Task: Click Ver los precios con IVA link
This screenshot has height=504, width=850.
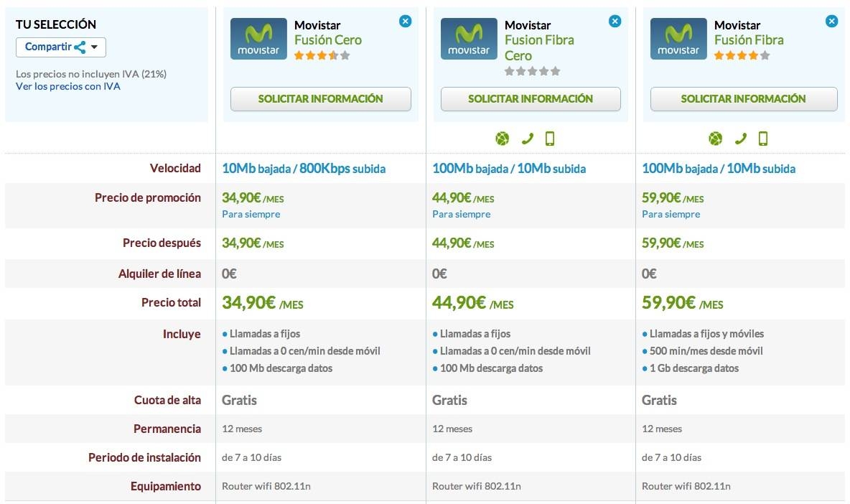Action: [67, 86]
